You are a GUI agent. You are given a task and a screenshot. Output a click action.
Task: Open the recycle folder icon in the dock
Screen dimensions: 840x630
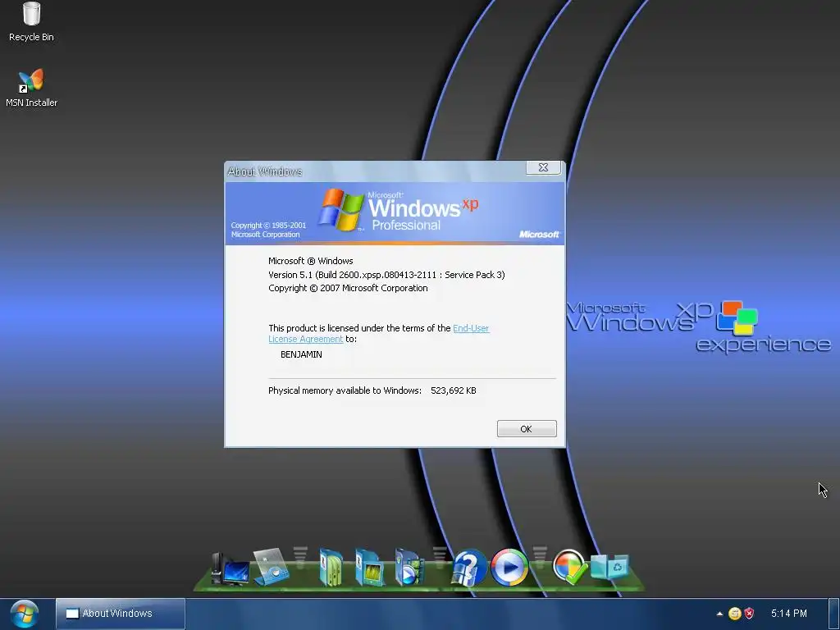(609, 568)
